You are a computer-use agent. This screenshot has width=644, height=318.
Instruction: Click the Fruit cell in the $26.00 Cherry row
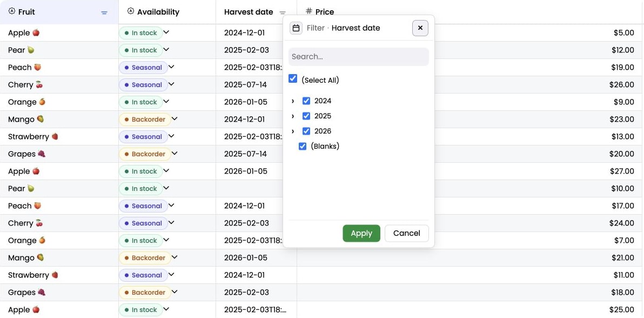(x=59, y=85)
